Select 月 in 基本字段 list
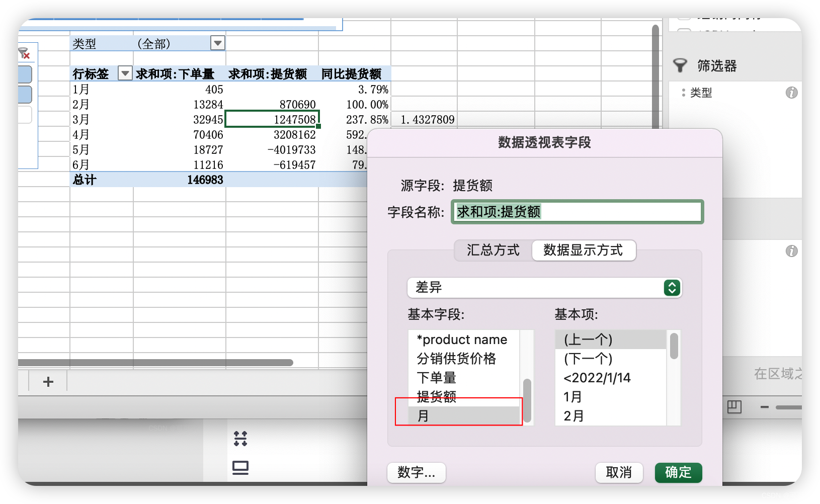 (464, 416)
